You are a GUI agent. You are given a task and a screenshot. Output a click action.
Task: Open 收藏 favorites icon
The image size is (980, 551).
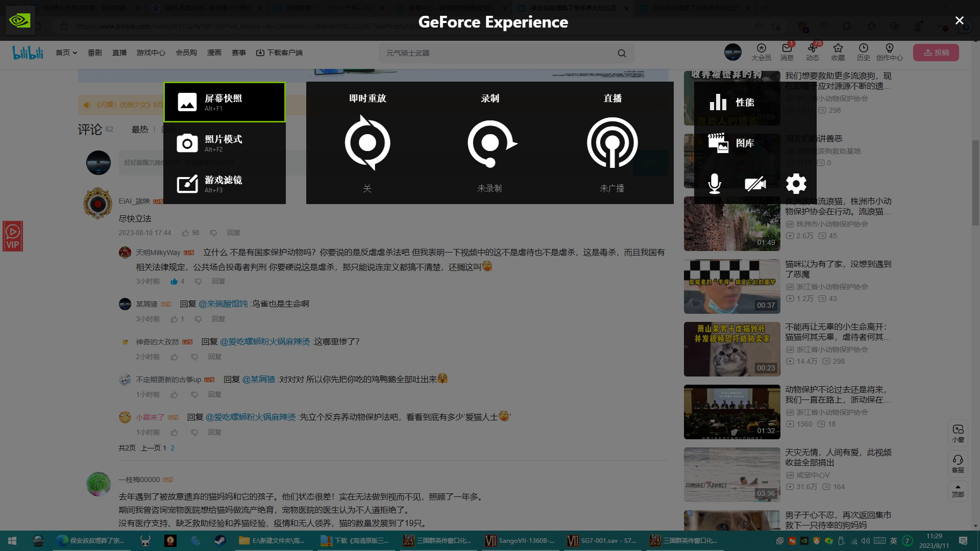pyautogui.click(x=838, y=52)
